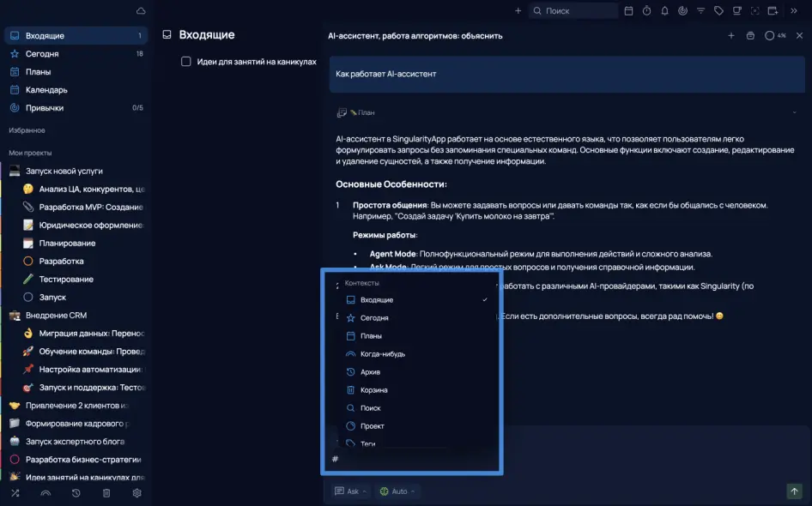Click the filter icon in top toolbar
Image resolution: width=812 pixels, height=506 pixels.
coord(700,11)
